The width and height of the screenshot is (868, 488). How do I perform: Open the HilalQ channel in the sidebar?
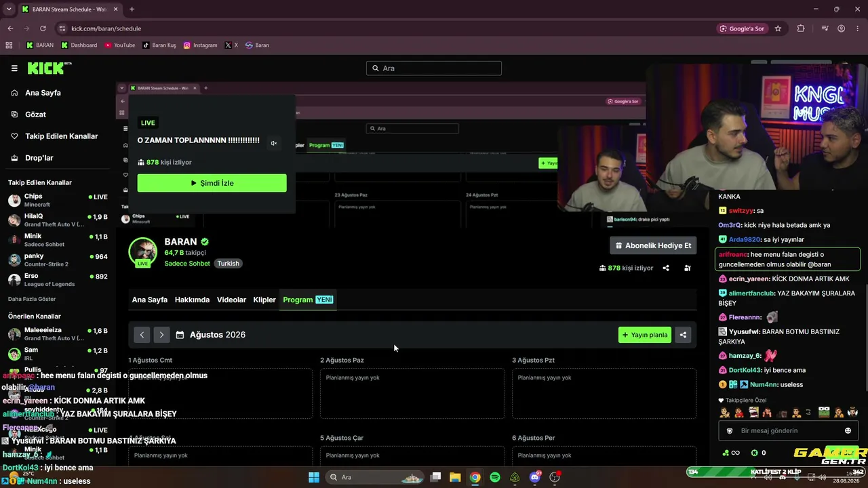[x=58, y=220]
